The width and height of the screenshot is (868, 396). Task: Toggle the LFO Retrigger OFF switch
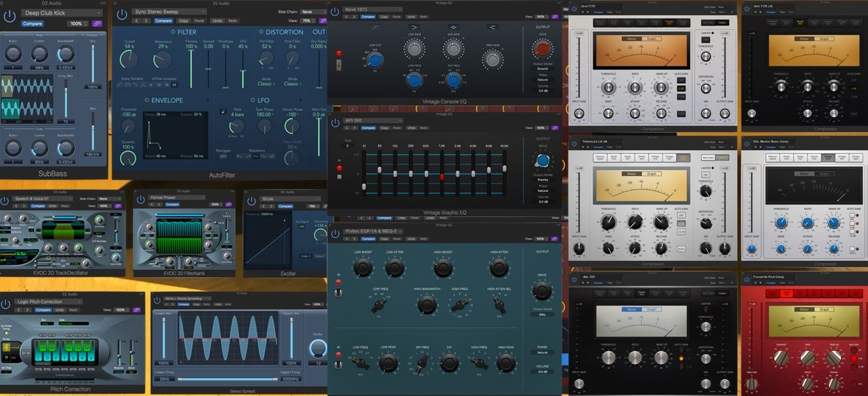(x=223, y=156)
